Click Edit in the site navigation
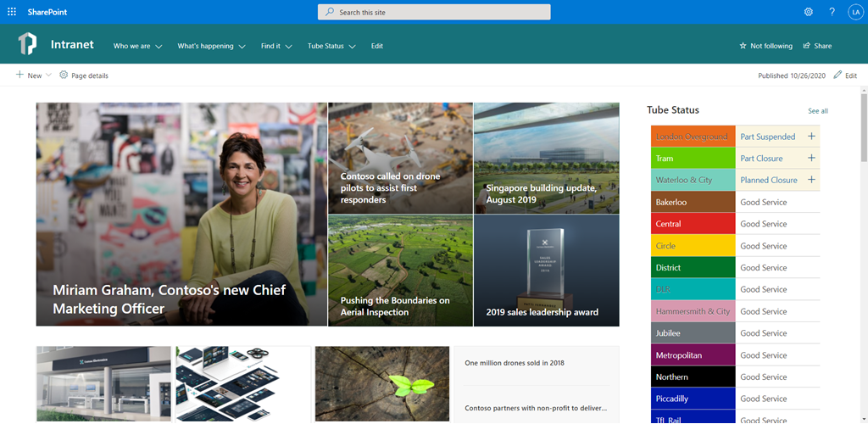The height and width of the screenshot is (424, 868). coord(377,46)
